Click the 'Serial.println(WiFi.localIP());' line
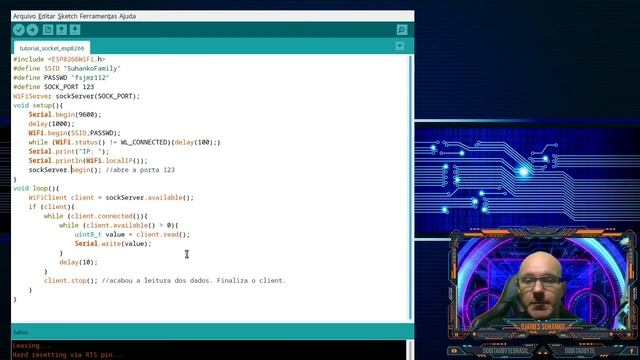The width and height of the screenshot is (640, 360). 88,161
